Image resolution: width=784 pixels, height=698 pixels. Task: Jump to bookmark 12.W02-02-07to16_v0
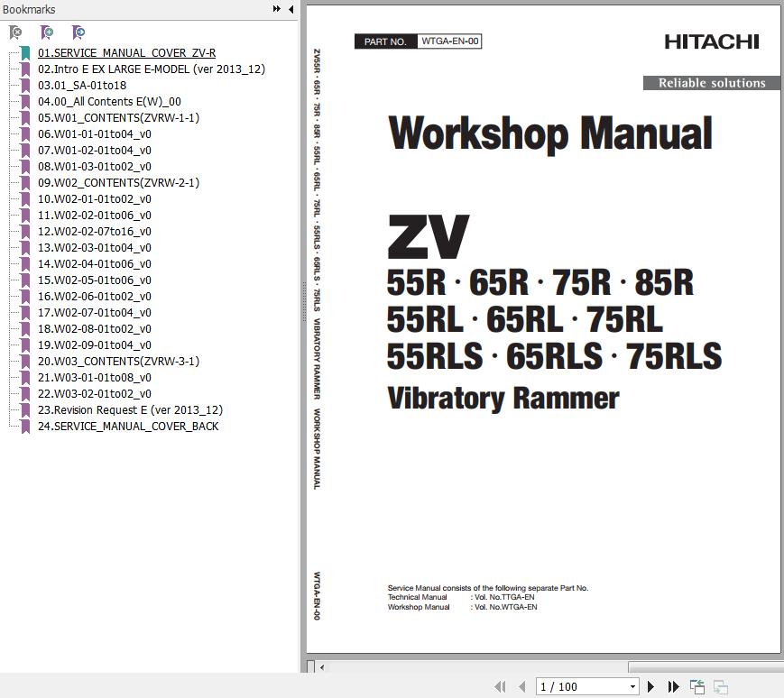[94, 232]
